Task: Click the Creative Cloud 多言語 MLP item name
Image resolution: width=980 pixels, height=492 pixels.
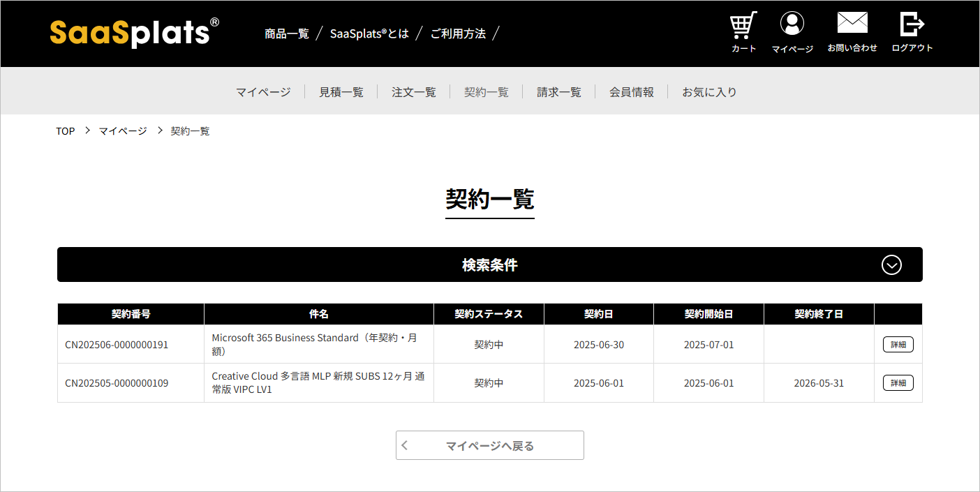Action: 318,383
